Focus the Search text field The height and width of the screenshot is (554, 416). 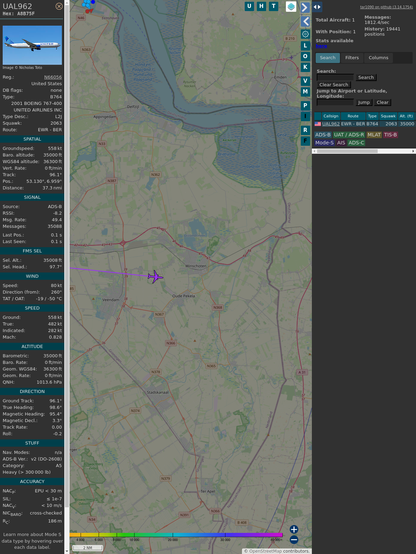pyautogui.click(x=335, y=77)
